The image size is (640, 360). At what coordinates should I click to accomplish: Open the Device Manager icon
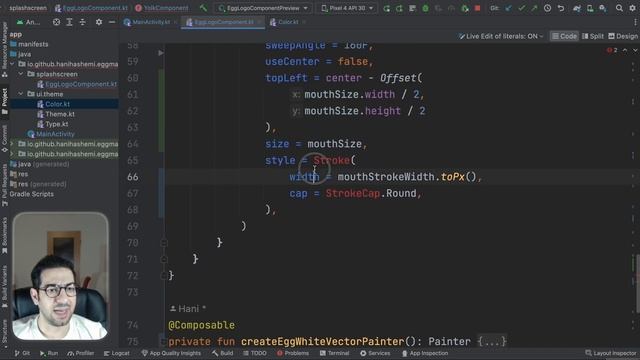[590, 8]
